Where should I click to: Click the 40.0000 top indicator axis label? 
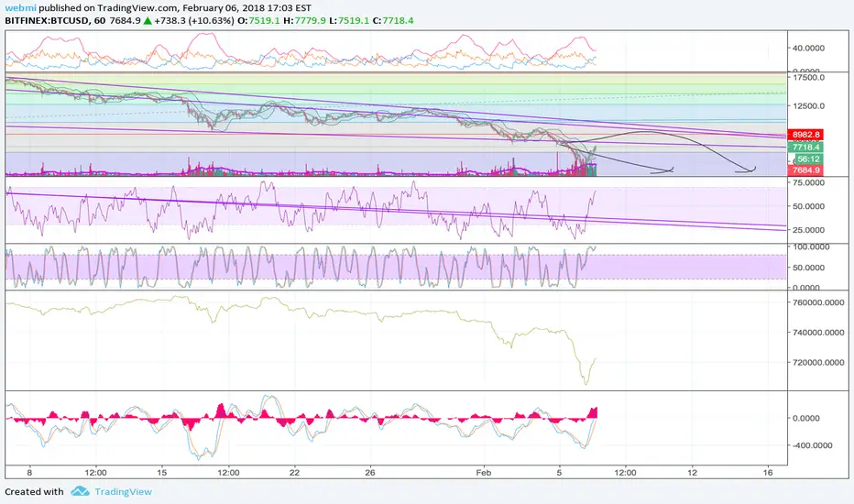808,48
